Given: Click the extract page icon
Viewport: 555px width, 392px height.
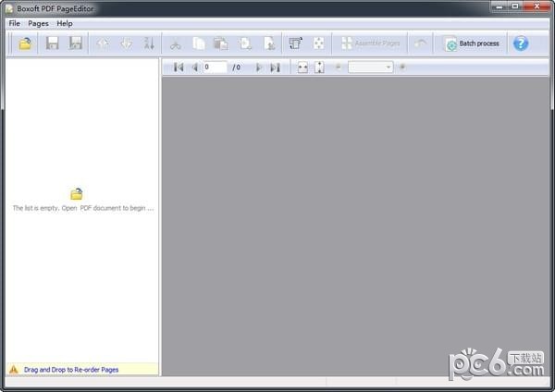Looking at the screenshot, I should pyautogui.click(x=269, y=43).
